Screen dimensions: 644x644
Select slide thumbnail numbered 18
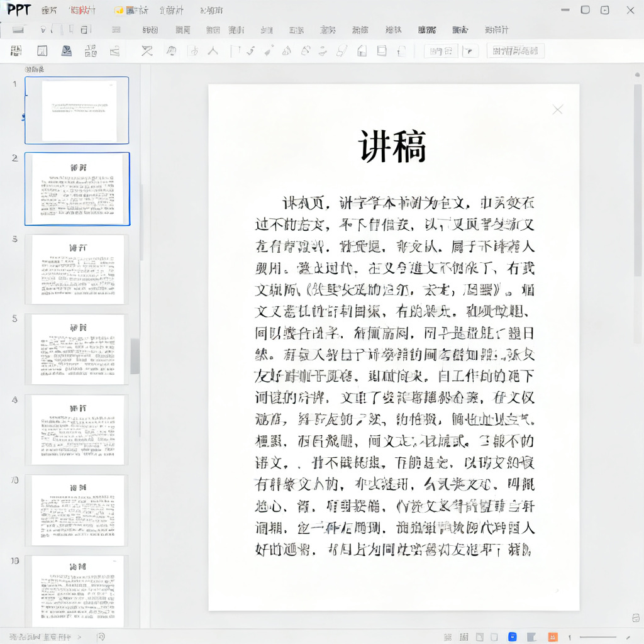[77, 591]
